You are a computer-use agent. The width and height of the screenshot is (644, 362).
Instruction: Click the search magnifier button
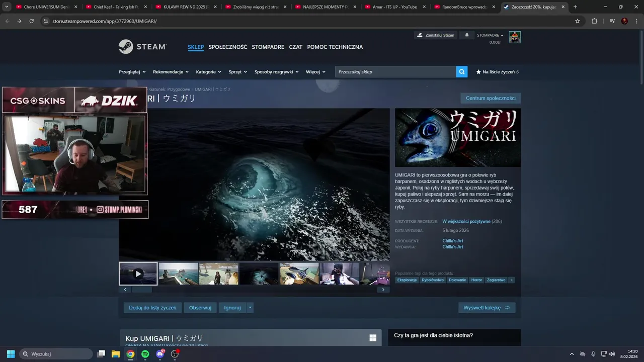462,72
